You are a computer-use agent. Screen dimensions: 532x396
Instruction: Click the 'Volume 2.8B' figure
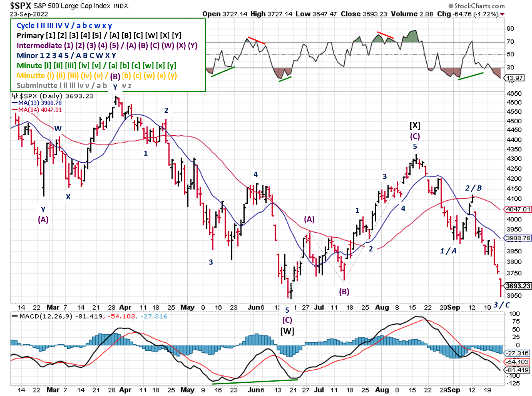pos(412,14)
